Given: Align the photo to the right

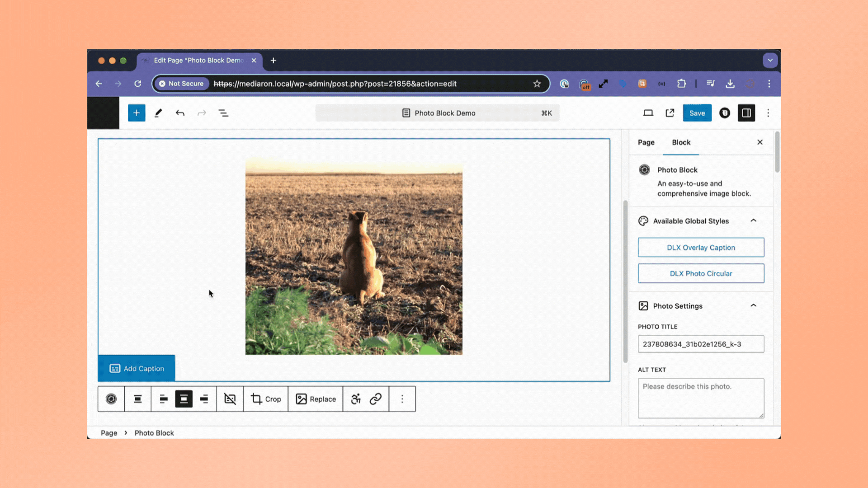Looking at the screenshot, I should (x=204, y=399).
